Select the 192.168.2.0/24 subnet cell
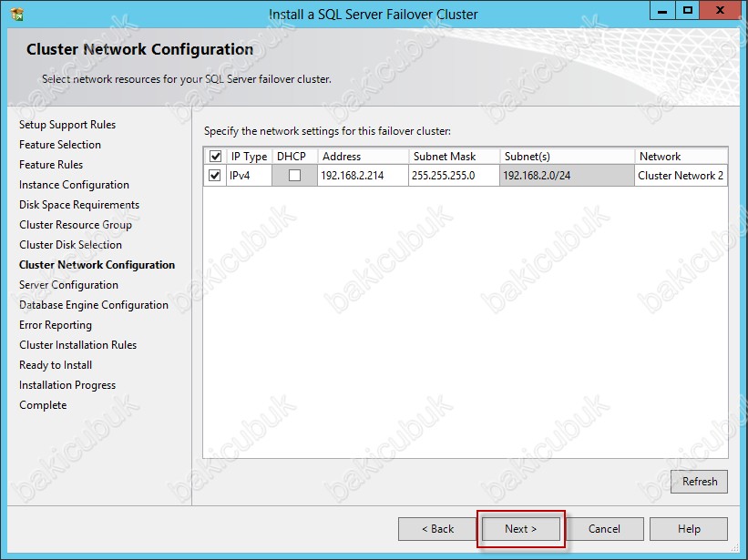This screenshot has width=748, height=560. (568, 176)
